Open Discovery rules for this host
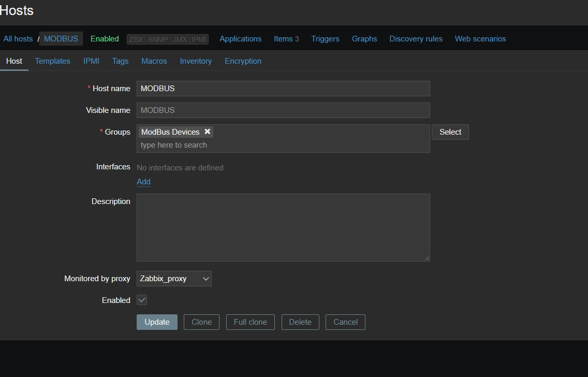 click(x=416, y=39)
